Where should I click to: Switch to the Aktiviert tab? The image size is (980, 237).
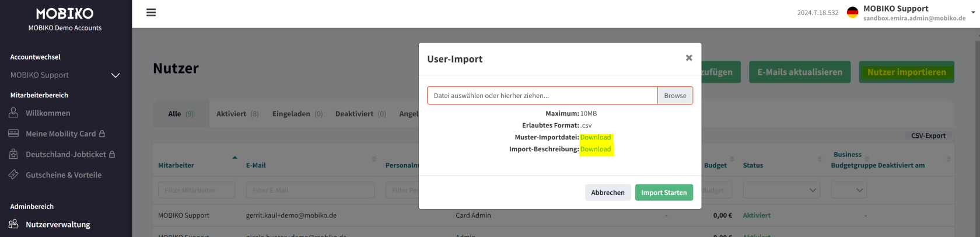(237, 114)
